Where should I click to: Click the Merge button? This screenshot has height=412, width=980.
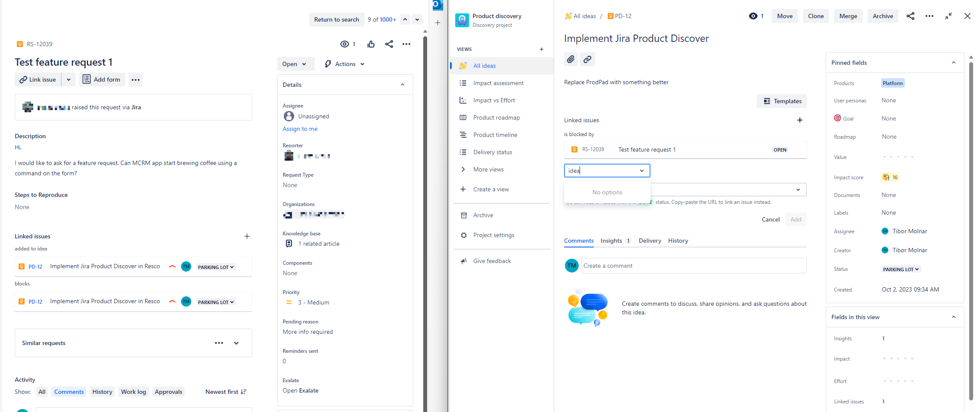[x=848, y=16]
